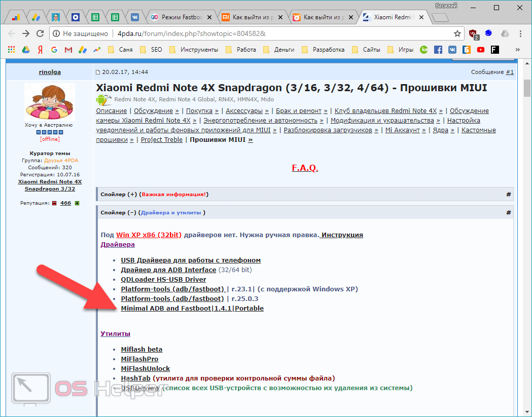Open the Yandex bookmark
This screenshot has height=417, width=532.
[x=41, y=50]
